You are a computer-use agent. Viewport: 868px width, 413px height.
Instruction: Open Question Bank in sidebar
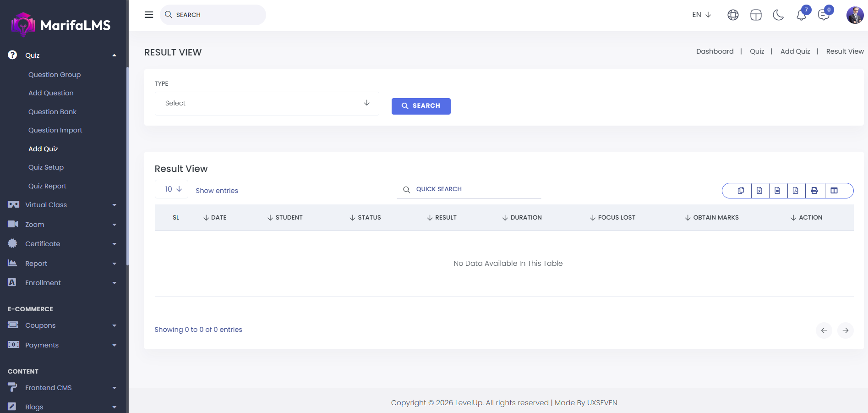(x=52, y=112)
